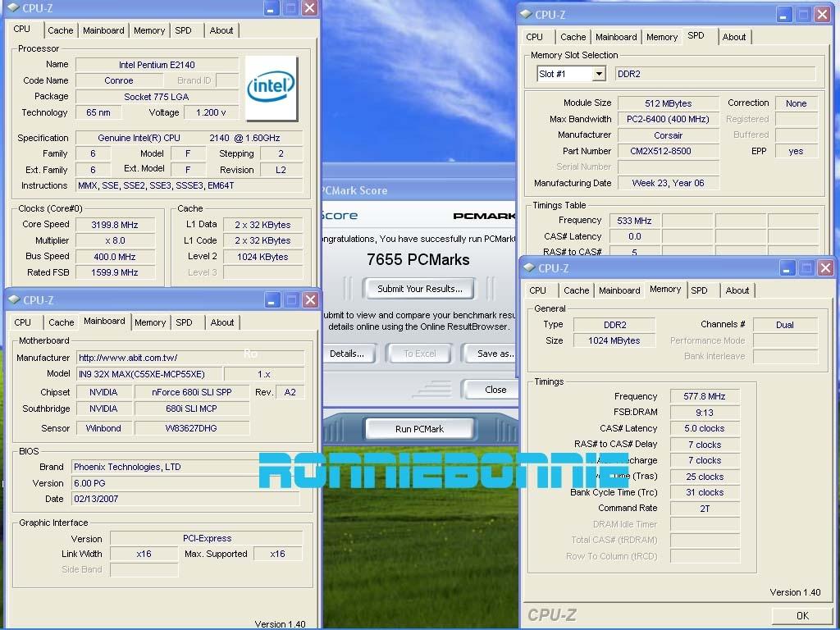This screenshot has width=840, height=630.
Task: Minimize the Mainboard CPU-Z window
Action: click(272, 300)
